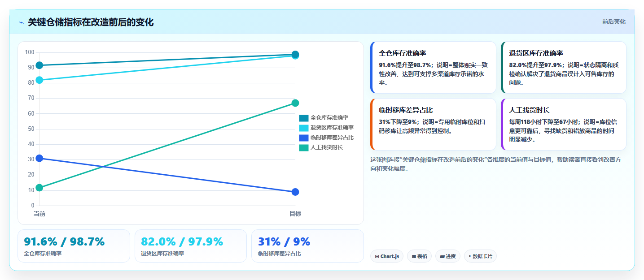Select the 91.6% / 98.7% stat value
Viewport: 644px width, 280px height.
(64, 241)
